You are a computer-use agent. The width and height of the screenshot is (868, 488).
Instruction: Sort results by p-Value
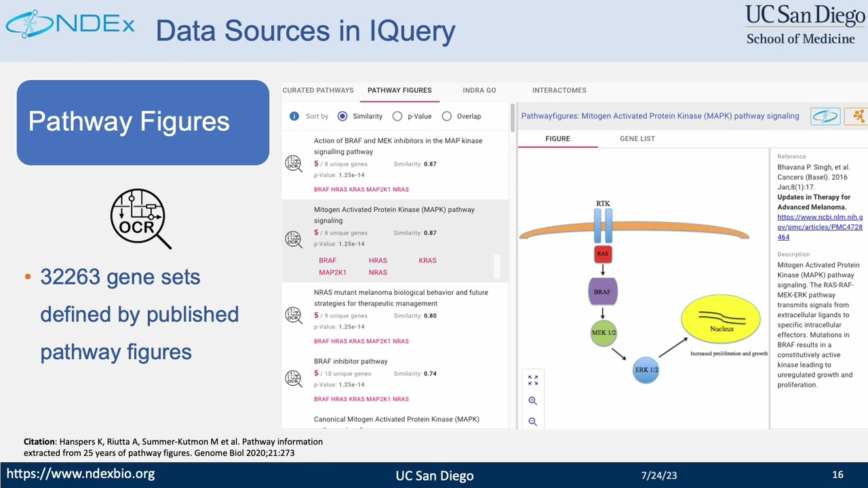pos(397,116)
